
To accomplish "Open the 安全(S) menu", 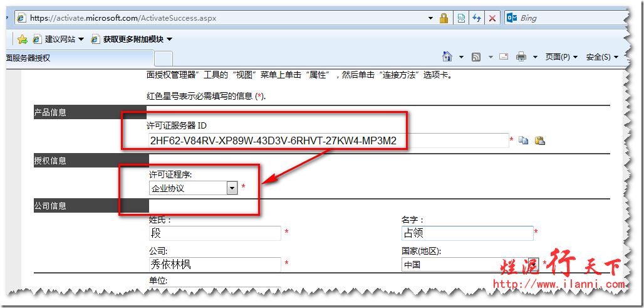I will (602, 57).
